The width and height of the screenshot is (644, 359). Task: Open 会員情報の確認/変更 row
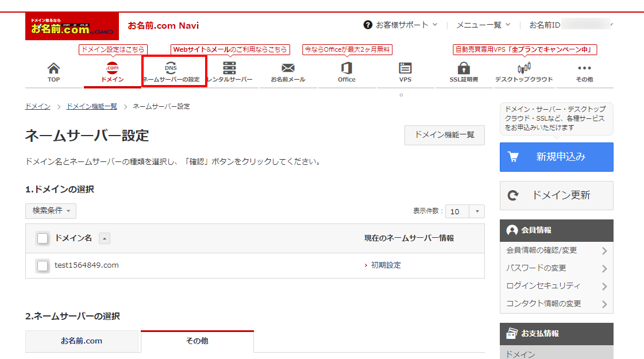(x=556, y=250)
